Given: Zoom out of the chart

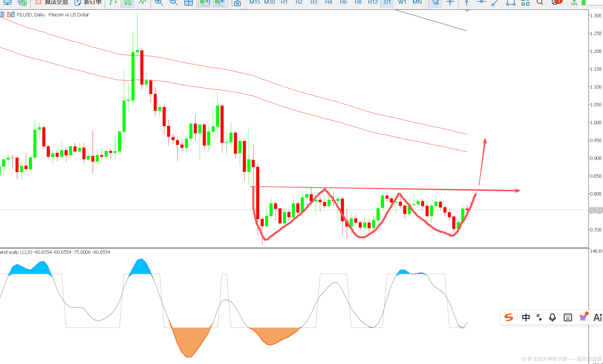Looking at the screenshot, I should coord(174,2).
